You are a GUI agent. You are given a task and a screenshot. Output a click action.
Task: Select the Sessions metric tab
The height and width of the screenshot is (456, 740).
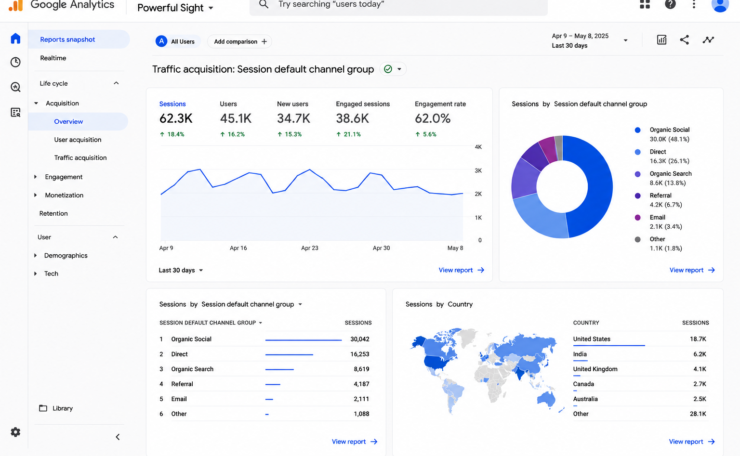tap(176, 118)
